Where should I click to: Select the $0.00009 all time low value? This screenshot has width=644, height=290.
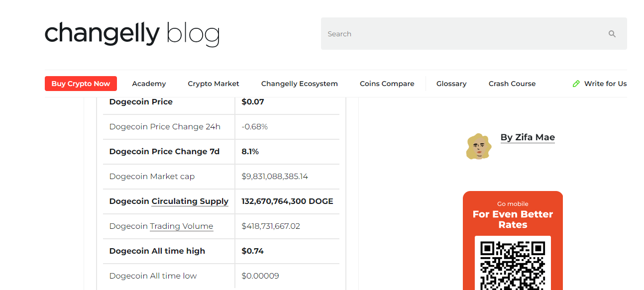tap(260, 276)
